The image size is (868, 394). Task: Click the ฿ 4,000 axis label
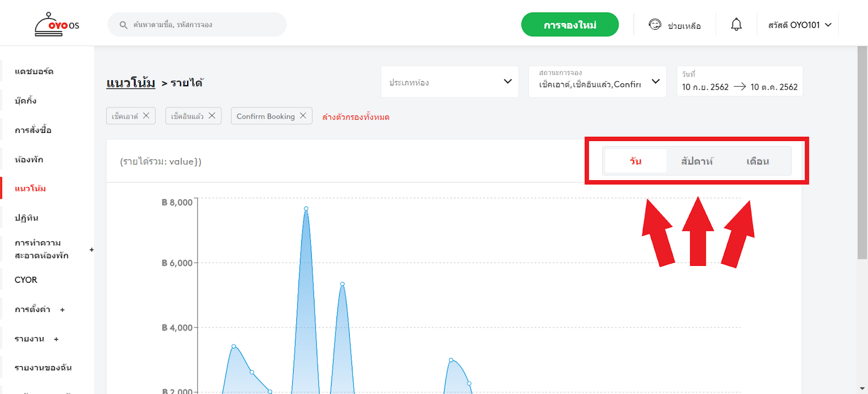[x=177, y=328]
